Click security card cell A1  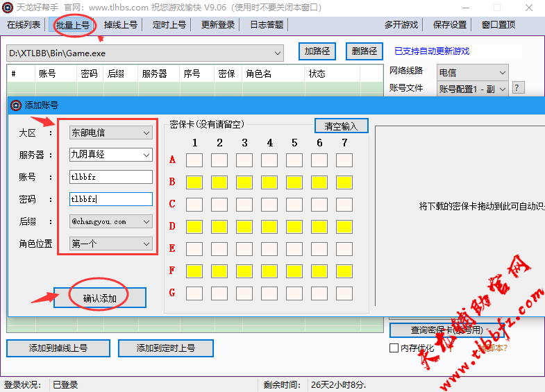(194, 160)
